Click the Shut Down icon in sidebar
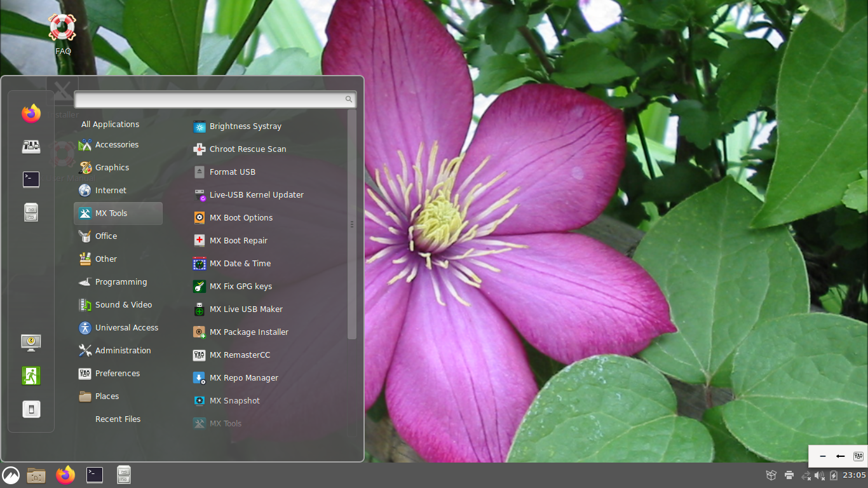The image size is (868, 488). [x=31, y=409]
